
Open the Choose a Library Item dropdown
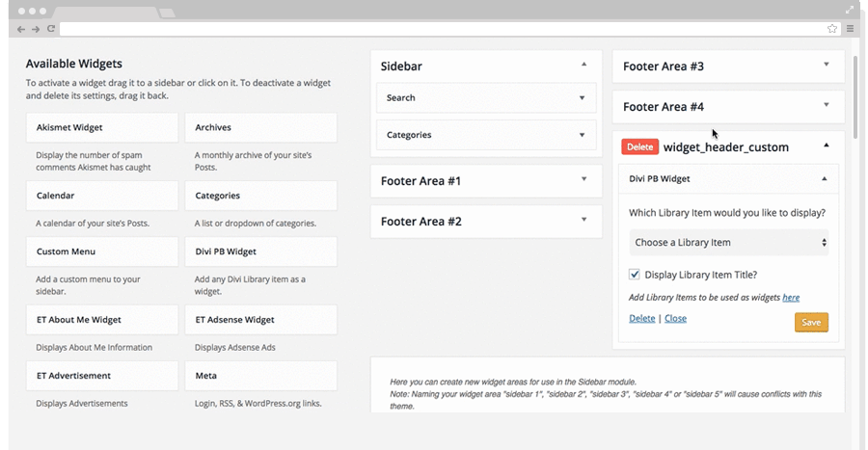click(729, 243)
